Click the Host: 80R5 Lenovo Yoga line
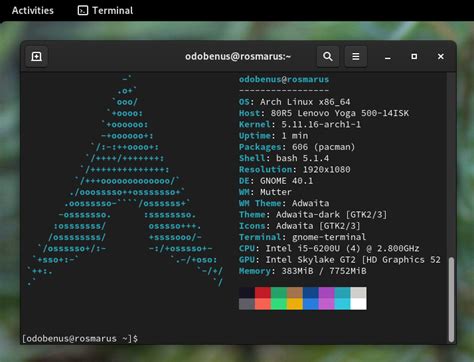The height and width of the screenshot is (362, 474). pyautogui.click(x=324, y=113)
